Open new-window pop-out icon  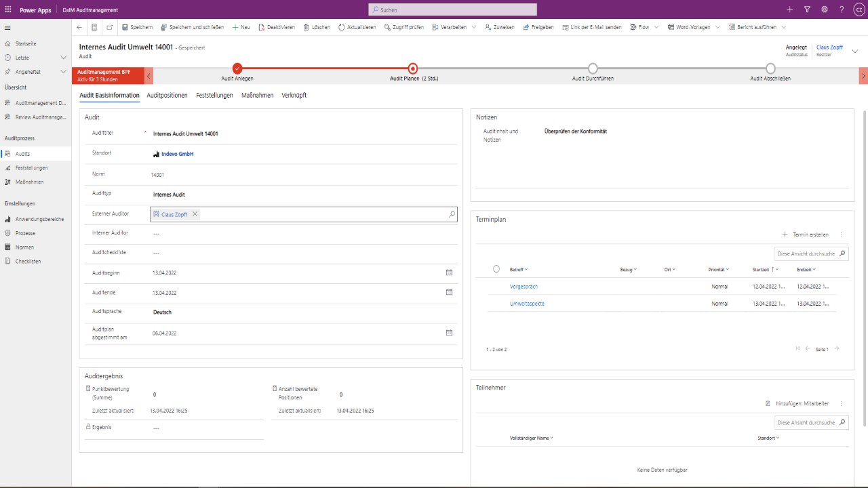tap(110, 27)
